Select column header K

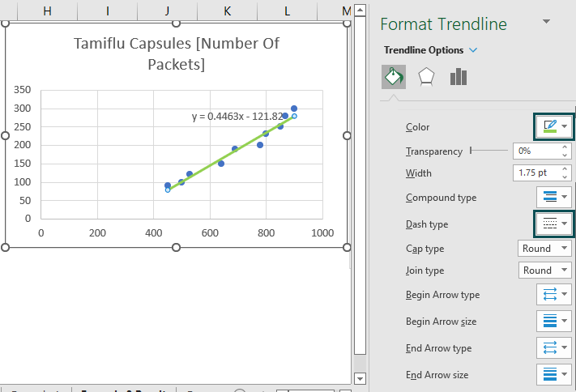pos(228,11)
